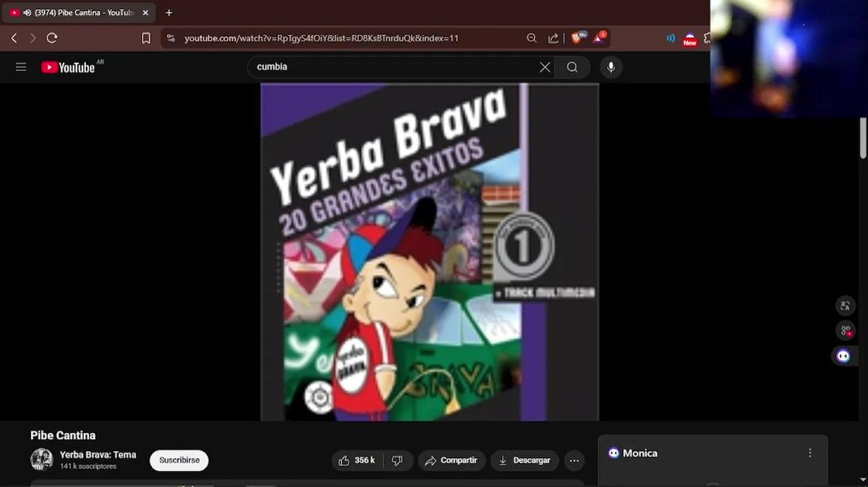This screenshot has width=868, height=487.
Task: Open the YouTube hamburger guide menu
Action: 21,67
